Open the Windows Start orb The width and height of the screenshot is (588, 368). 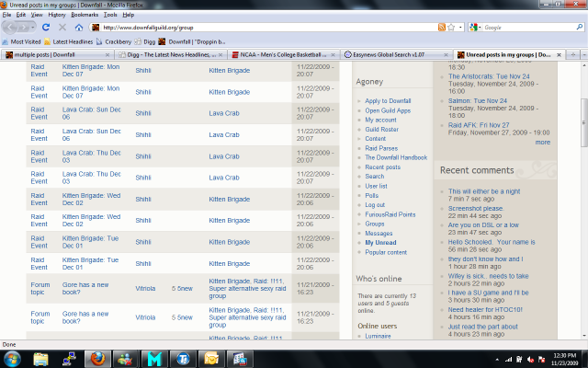[x=12, y=359]
